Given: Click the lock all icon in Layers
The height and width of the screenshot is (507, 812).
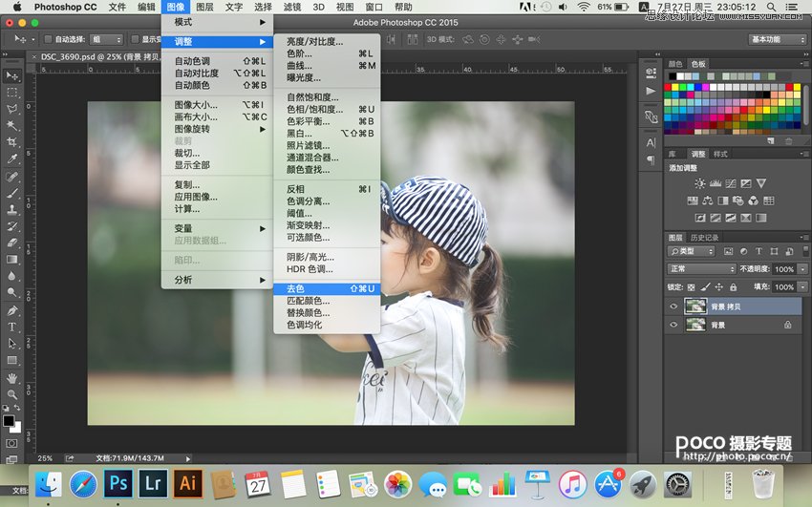Looking at the screenshot, I should click(734, 287).
